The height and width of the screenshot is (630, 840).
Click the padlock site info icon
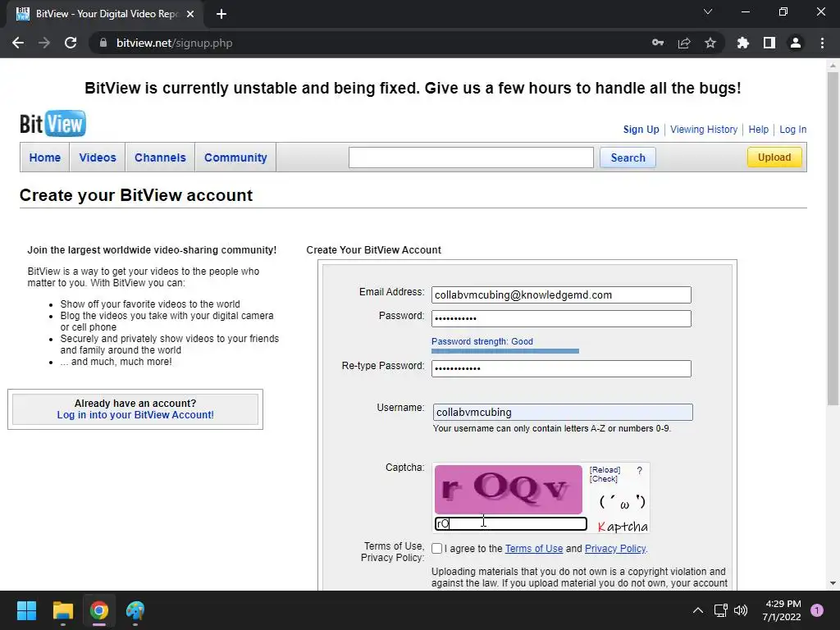103,43
